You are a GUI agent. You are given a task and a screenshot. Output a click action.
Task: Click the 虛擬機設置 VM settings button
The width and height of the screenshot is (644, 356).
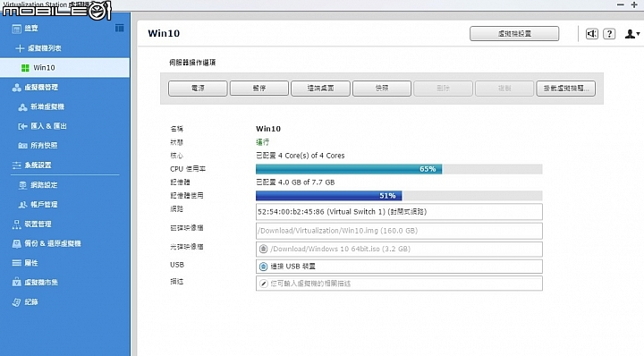pos(514,34)
